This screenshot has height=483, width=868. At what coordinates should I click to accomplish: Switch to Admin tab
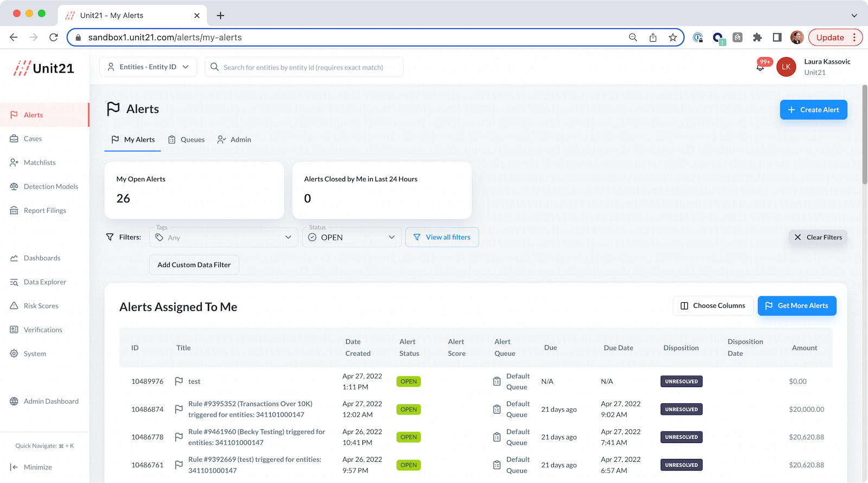(234, 139)
